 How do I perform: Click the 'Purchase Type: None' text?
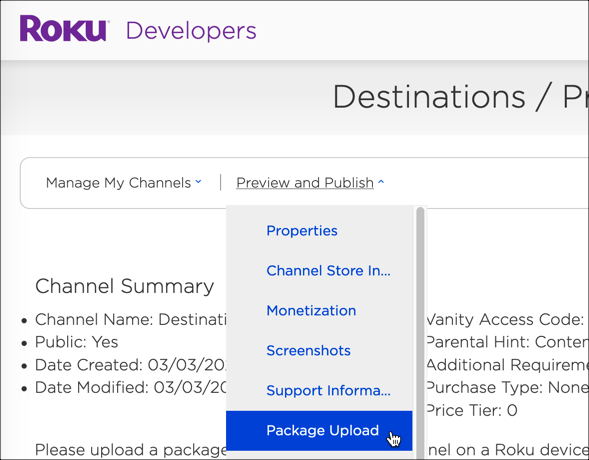pyautogui.click(x=507, y=388)
